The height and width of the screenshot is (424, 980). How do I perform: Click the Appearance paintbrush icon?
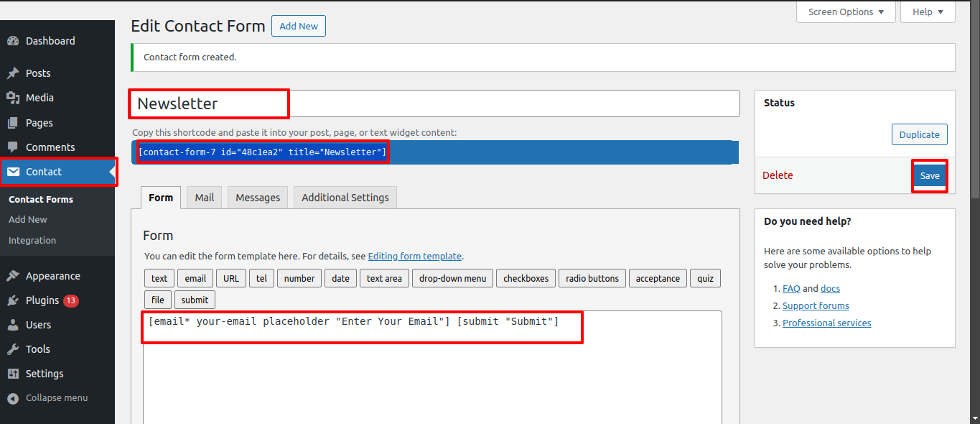13,276
